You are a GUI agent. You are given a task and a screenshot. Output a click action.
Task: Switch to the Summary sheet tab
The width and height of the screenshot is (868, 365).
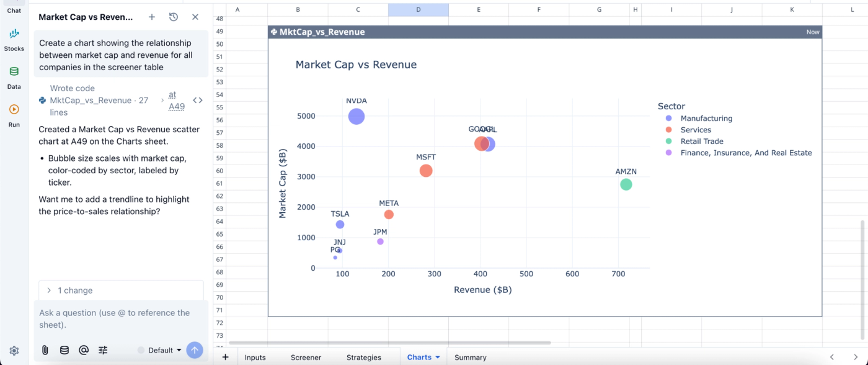[x=471, y=358]
